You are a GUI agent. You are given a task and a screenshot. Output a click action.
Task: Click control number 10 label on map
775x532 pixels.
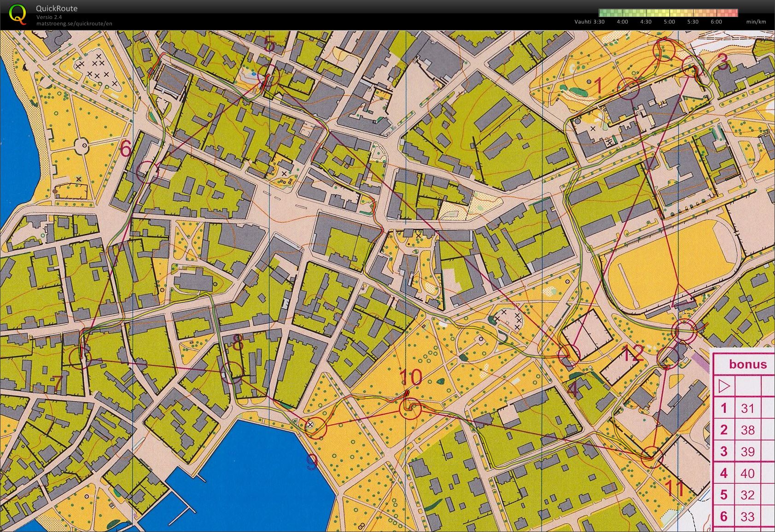tap(411, 377)
